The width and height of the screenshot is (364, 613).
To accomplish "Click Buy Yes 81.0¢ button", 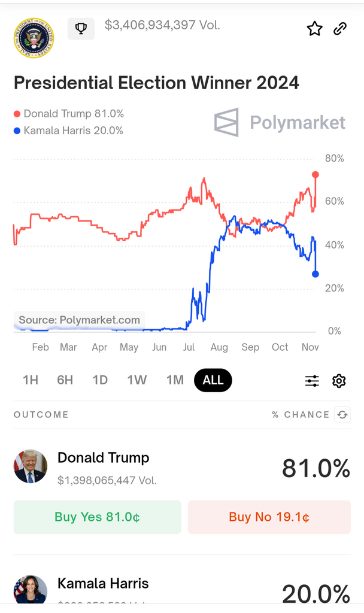I will tap(97, 517).
